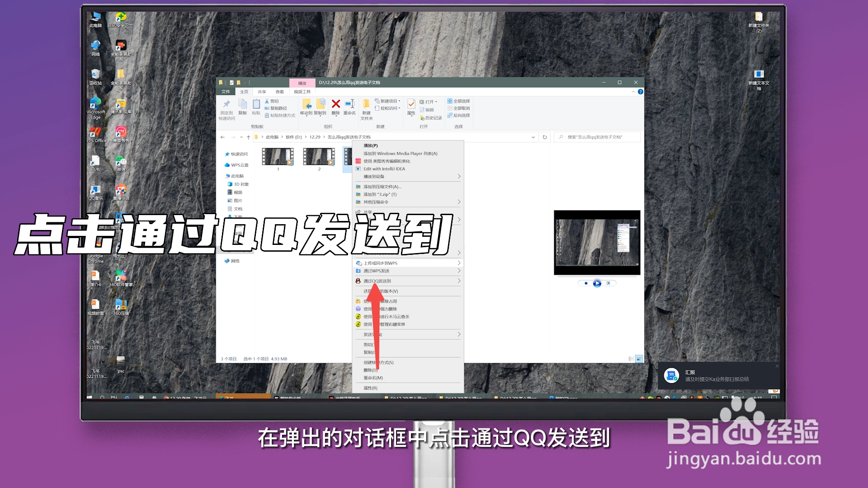The width and height of the screenshot is (868, 488).
Task: Open the 轻松访问 dropdown
Action: 387,108
